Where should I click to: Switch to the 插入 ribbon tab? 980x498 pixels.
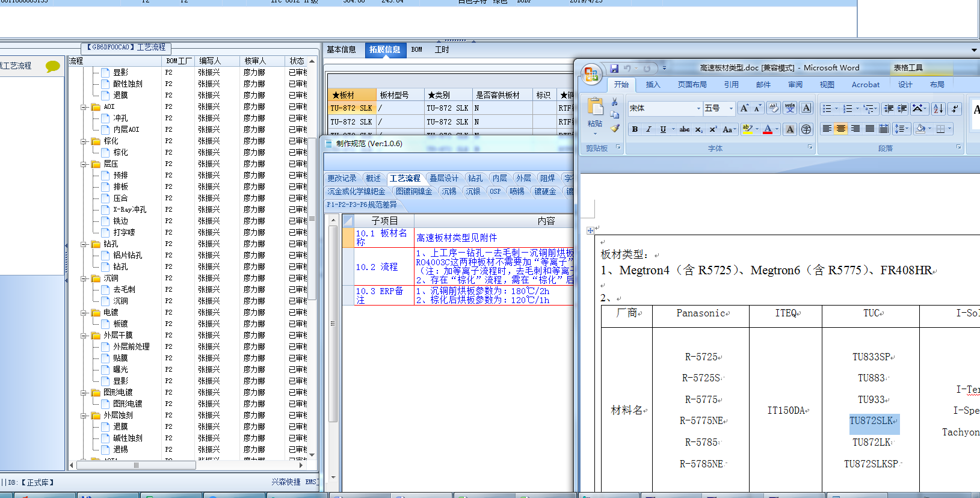(x=653, y=85)
